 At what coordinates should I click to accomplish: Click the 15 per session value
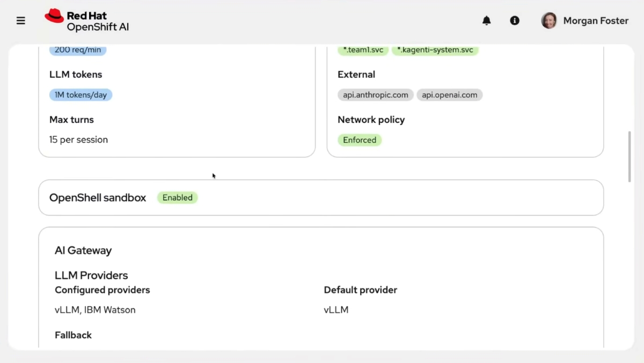[78, 139]
